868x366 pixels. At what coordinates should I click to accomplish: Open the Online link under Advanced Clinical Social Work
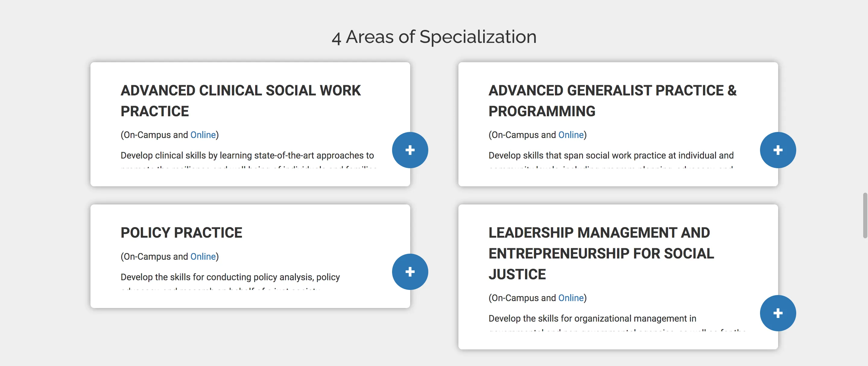203,135
